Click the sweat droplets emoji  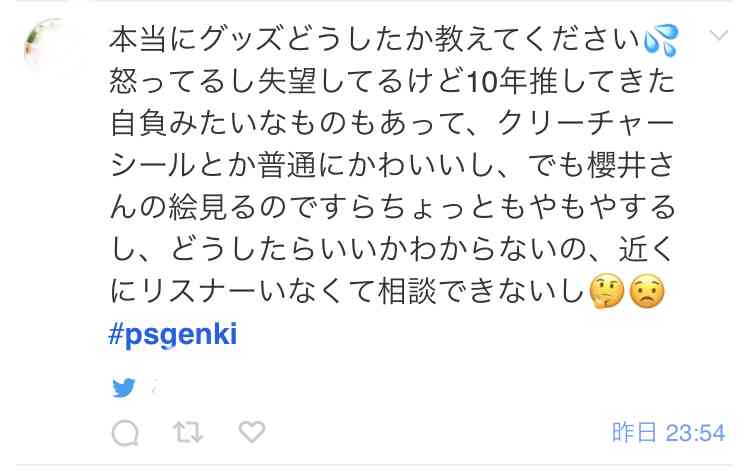point(661,41)
